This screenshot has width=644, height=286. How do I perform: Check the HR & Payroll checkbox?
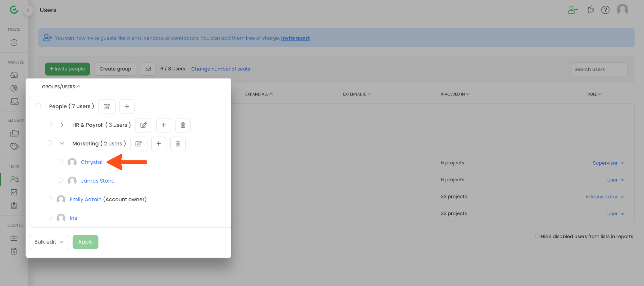click(x=49, y=124)
